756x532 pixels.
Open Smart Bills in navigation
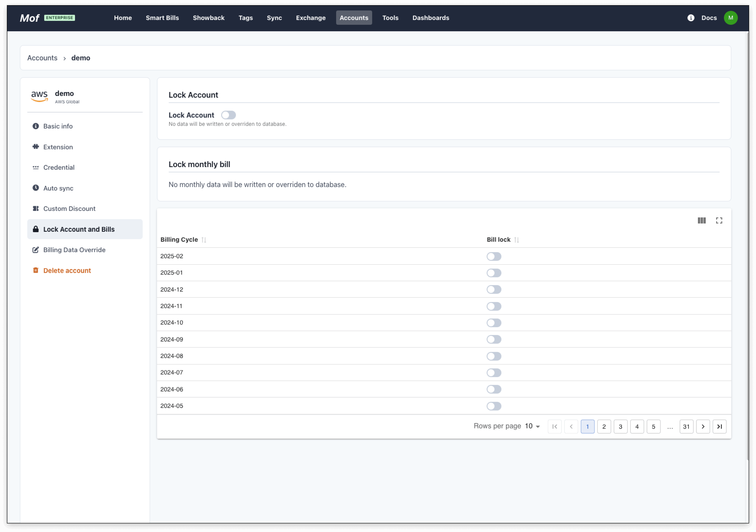pyautogui.click(x=162, y=18)
